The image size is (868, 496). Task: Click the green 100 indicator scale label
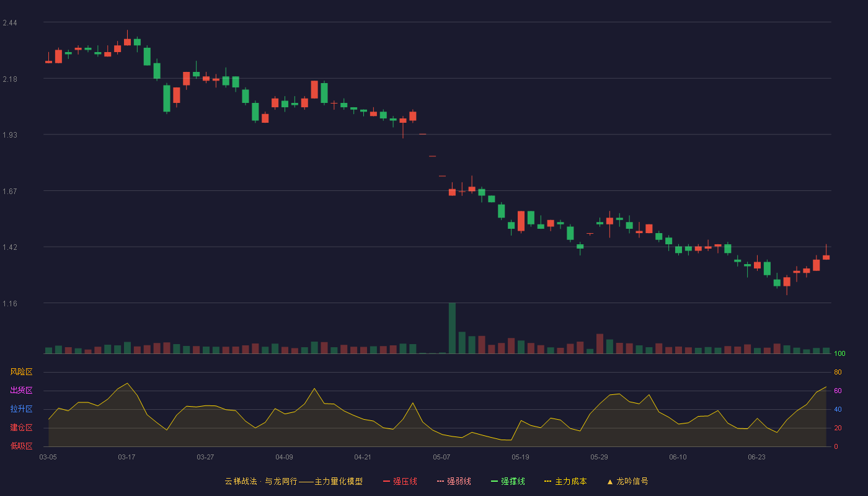tap(839, 354)
